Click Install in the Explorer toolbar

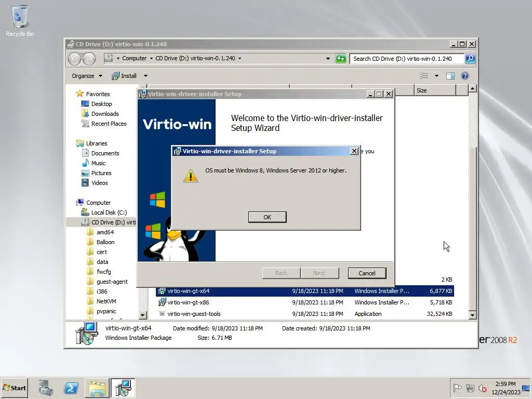[124, 76]
